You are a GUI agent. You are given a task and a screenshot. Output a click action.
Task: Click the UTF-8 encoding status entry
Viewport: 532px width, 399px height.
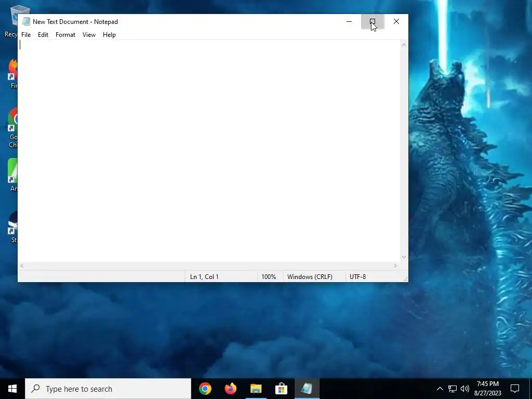coord(357,277)
